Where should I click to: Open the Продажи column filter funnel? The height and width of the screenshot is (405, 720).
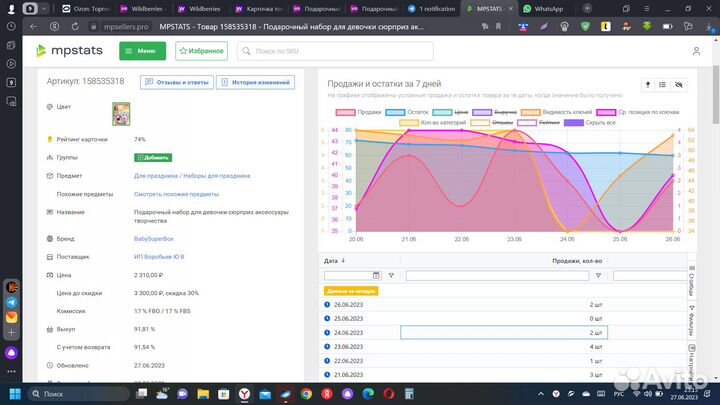598,276
